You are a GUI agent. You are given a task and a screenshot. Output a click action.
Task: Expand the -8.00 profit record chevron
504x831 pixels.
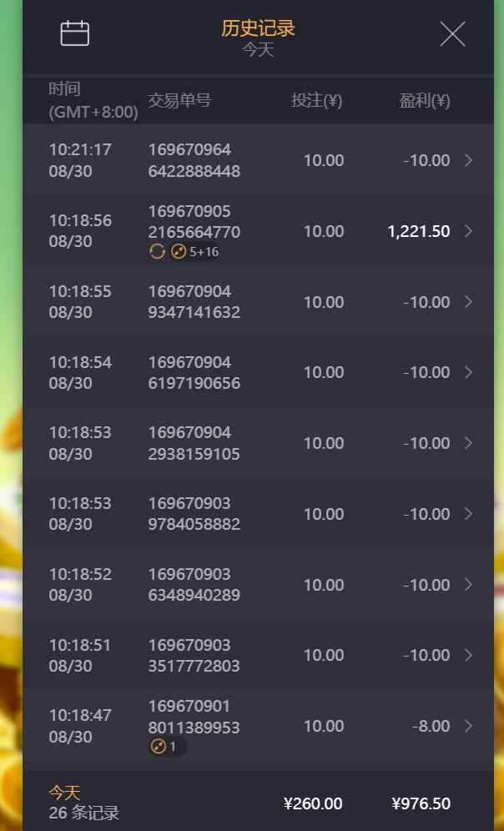[x=468, y=726]
